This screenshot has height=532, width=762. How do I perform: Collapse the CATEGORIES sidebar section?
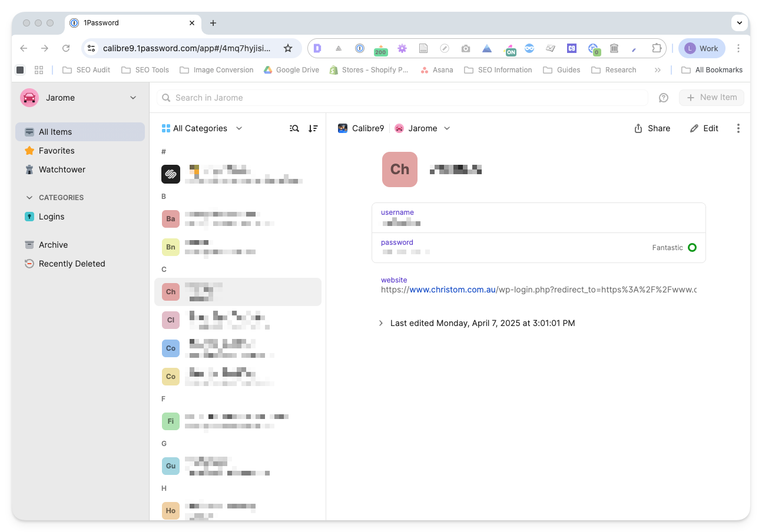[x=29, y=198]
